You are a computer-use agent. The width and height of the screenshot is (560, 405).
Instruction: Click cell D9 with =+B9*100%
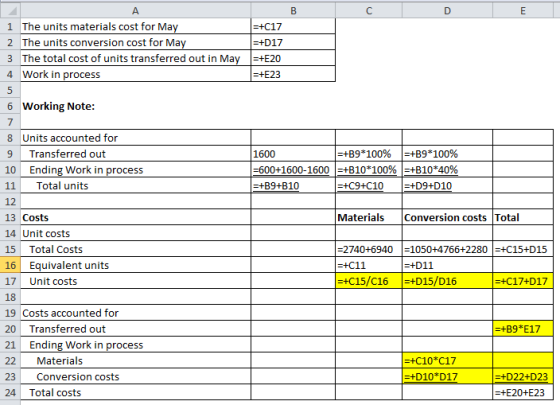coord(447,154)
